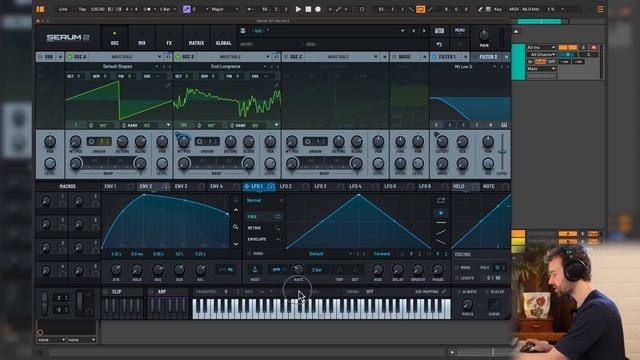Toggle OSC A enable switch
This screenshot has height=360, width=640.
(x=70, y=57)
